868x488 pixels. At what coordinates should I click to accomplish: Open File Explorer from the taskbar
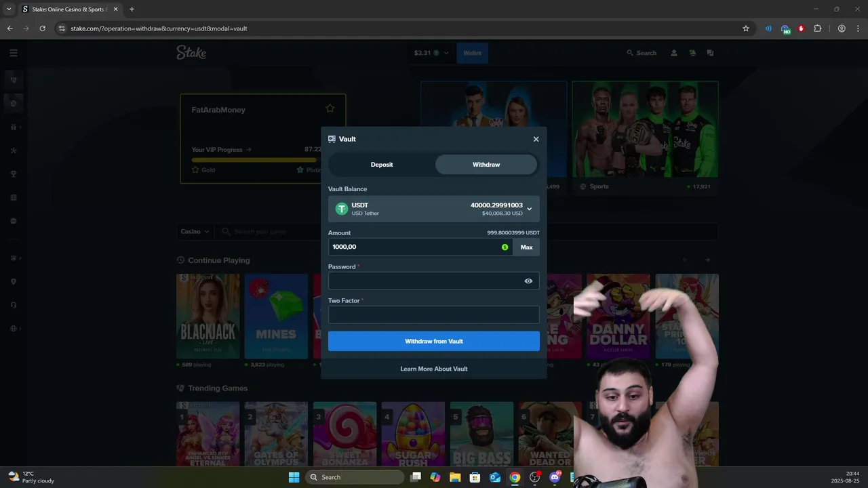click(455, 477)
